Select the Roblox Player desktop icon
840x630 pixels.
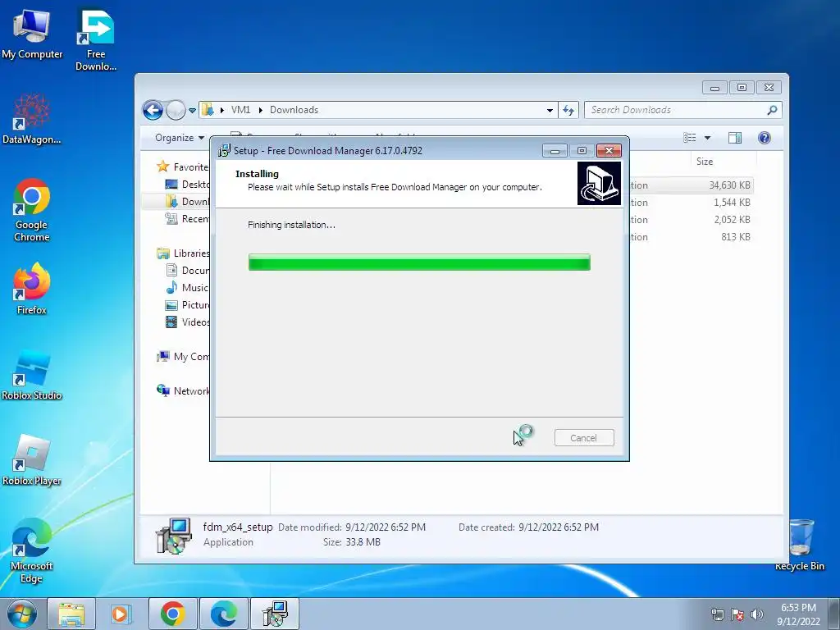tap(32, 460)
